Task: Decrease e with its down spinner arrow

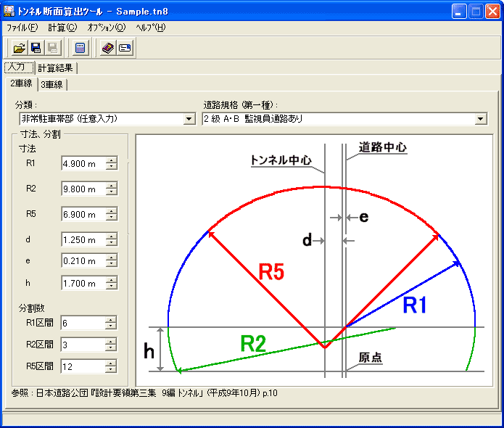Action: (112, 264)
